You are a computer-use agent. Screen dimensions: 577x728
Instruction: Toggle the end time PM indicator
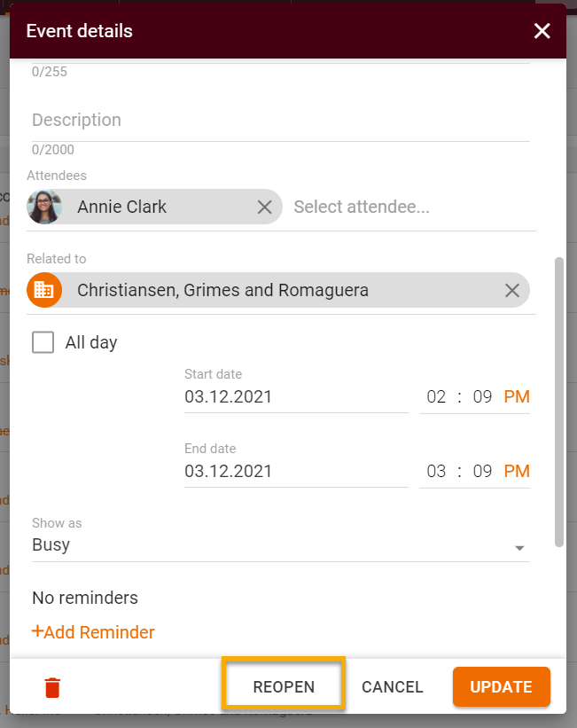pos(517,471)
